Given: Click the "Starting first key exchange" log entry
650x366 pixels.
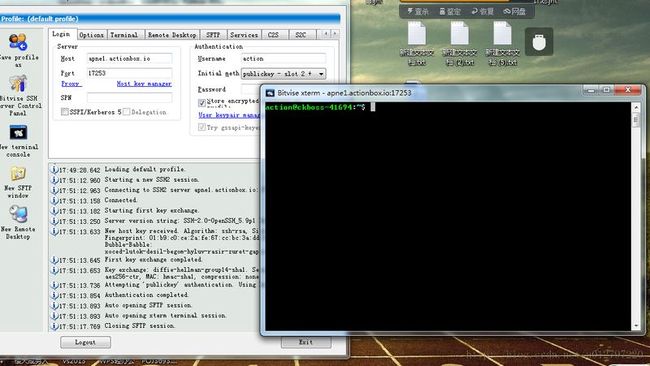Looking at the screenshot, I should click(x=152, y=211).
